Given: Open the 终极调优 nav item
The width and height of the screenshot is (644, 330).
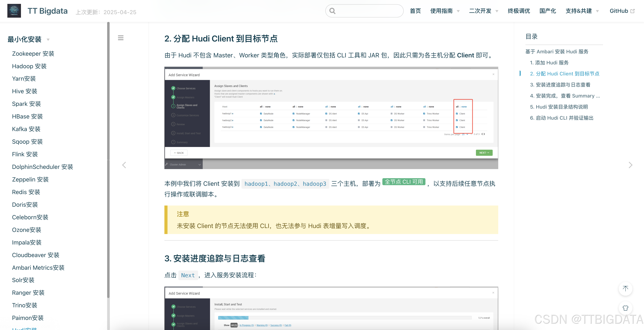Looking at the screenshot, I should tap(519, 11).
